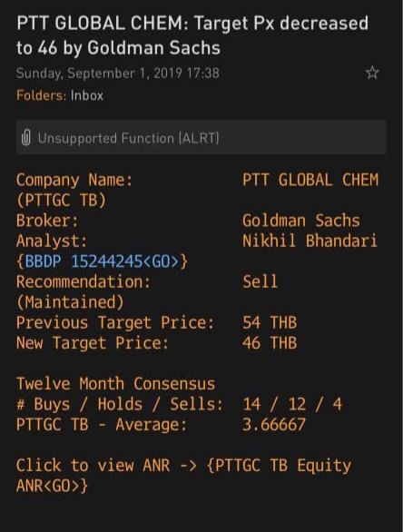The image size is (403, 532).
Task: Click the Sell recommendation value
Action: coord(260,281)
